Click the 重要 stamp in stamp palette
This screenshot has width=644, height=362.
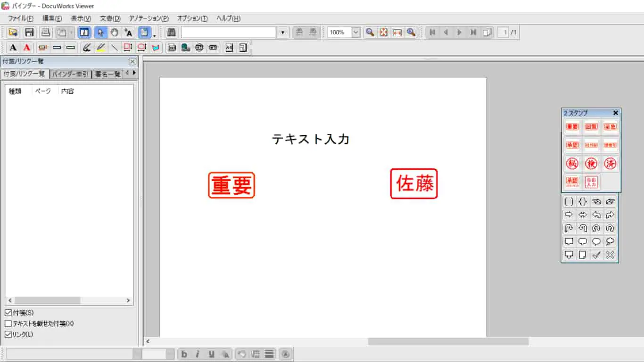click(572, 127)
